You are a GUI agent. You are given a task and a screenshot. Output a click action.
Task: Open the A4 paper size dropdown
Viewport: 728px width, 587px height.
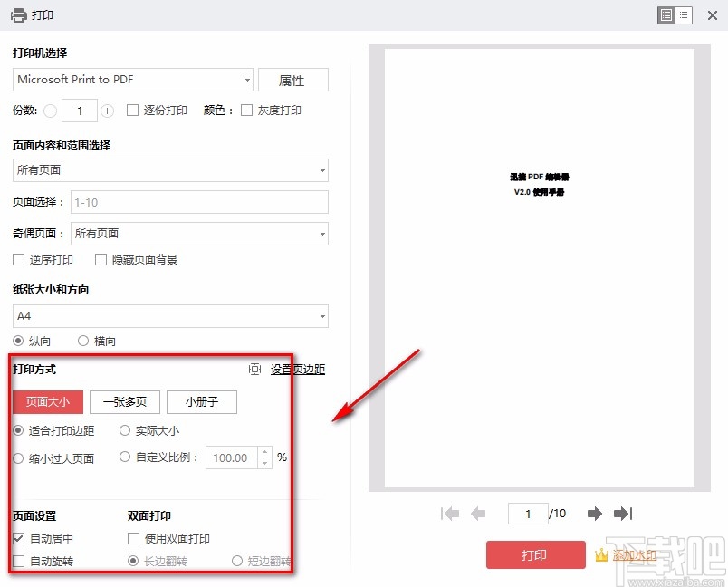tap(322, 316)
